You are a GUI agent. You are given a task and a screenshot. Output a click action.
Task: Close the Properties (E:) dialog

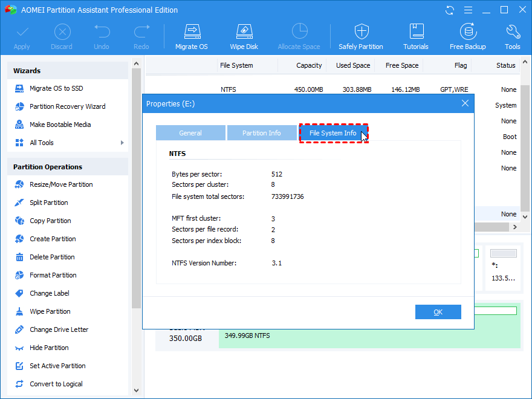pos(465,103)
